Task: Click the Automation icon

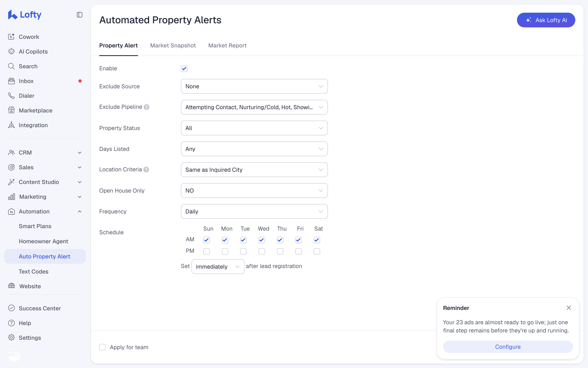Action: (11, 212)
